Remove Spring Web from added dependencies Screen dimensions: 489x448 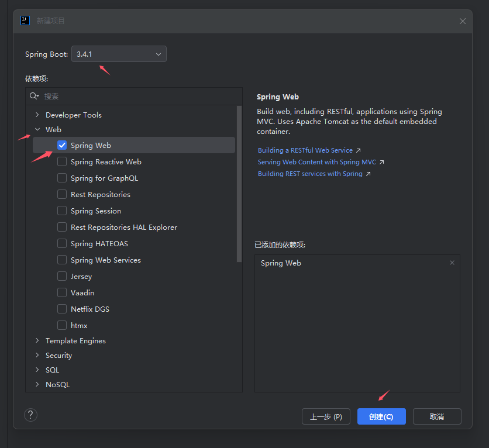452,263
